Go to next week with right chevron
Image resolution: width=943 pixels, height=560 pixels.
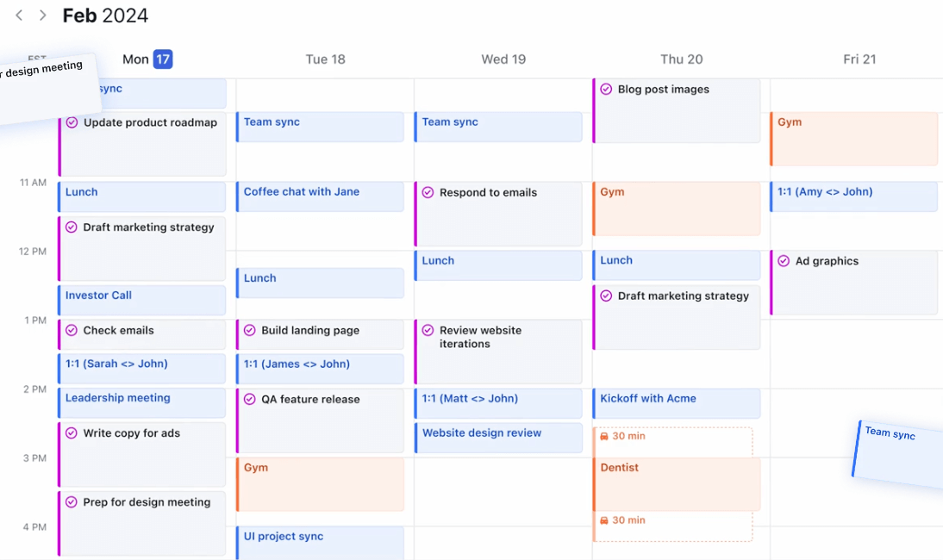point(43,15)
